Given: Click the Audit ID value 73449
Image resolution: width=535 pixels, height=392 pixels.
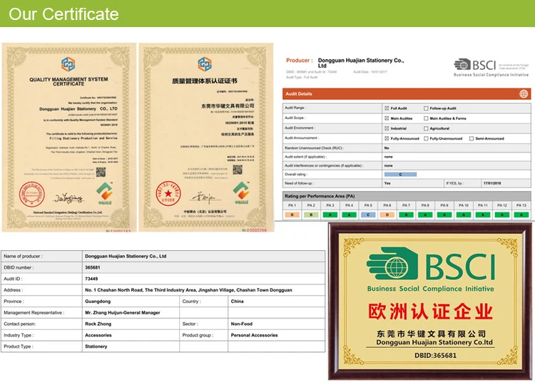Looking at the screenshot, I should click(91, 279).
